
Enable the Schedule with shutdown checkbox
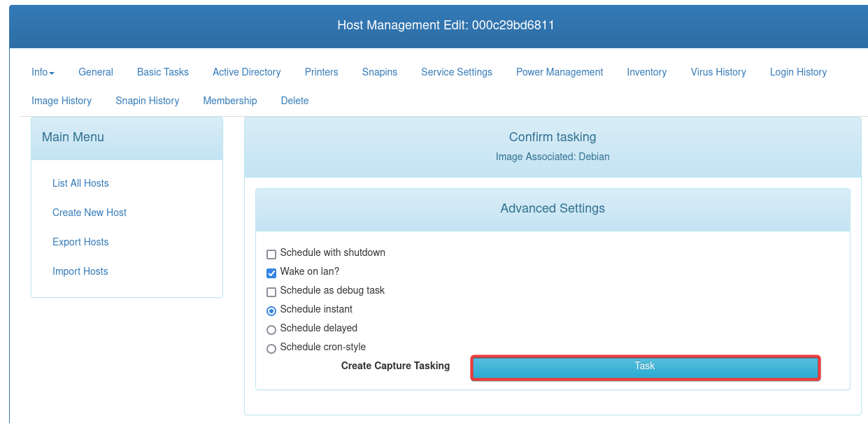tap(271, 254)
